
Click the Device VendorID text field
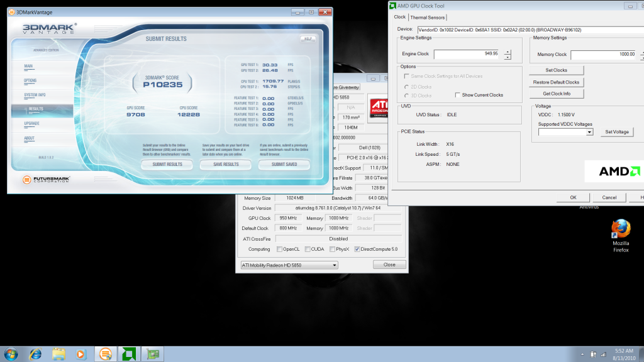[x=531, y=30]
